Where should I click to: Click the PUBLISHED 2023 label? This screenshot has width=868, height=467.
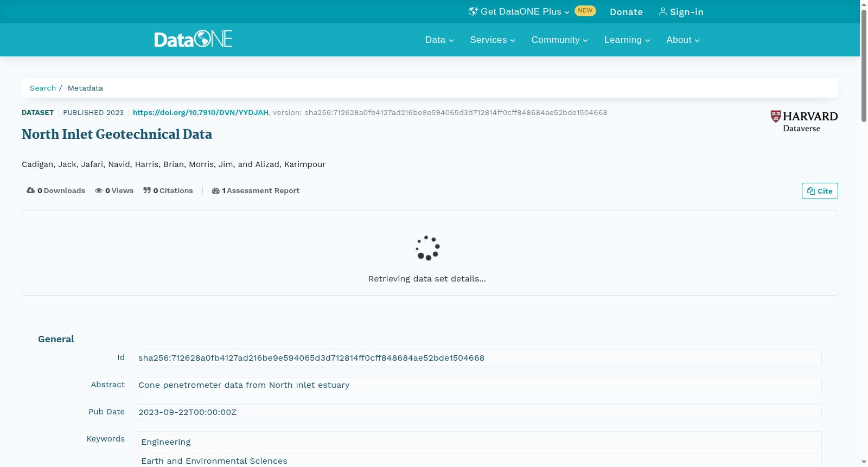[x=93, y=112]
